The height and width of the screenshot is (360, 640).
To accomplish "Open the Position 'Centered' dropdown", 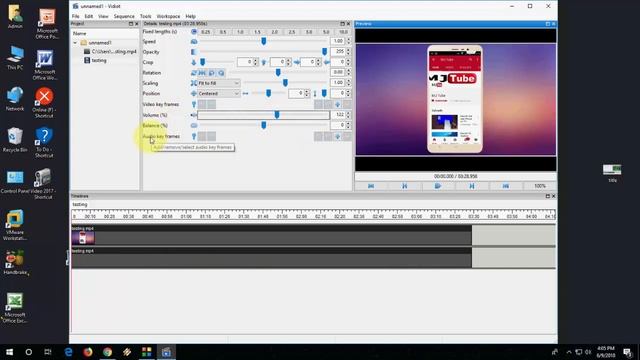I will [x=219, y=93].
